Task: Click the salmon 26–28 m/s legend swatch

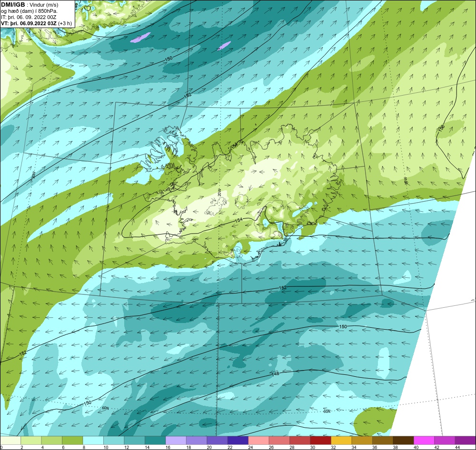Action: (279, 440)
